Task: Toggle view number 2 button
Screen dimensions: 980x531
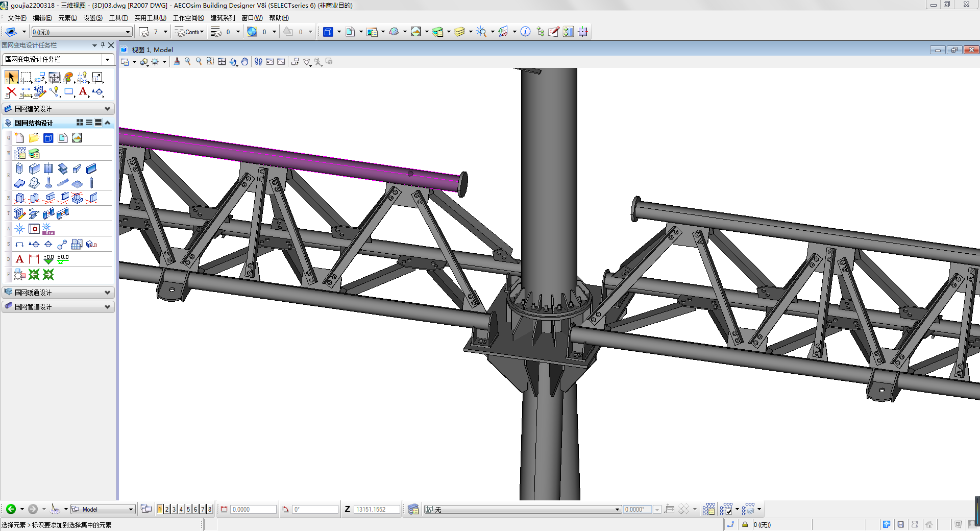Action: 167,509
